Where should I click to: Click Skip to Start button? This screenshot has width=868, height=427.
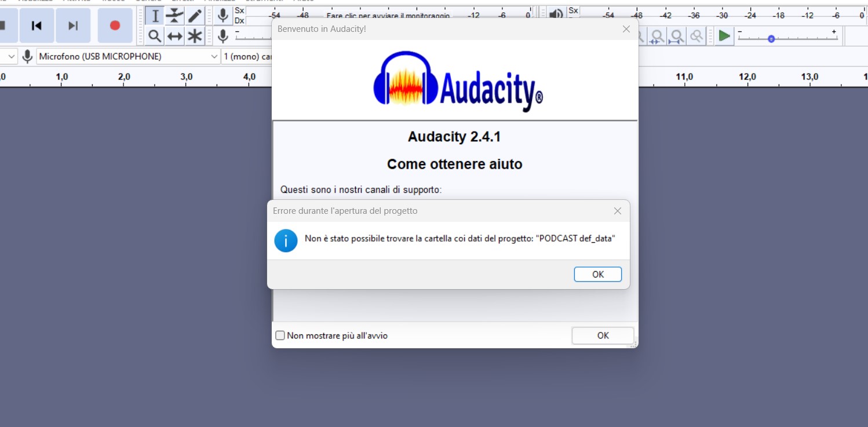37,25
